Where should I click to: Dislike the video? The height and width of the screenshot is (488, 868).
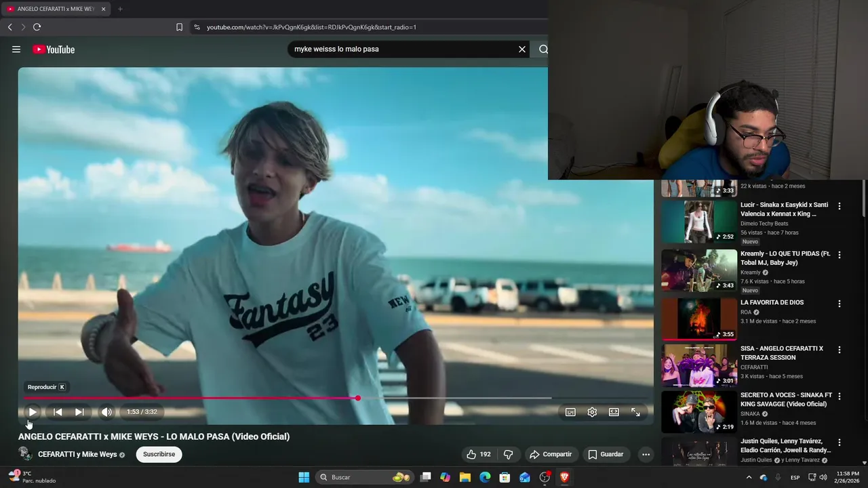point(508,454)
